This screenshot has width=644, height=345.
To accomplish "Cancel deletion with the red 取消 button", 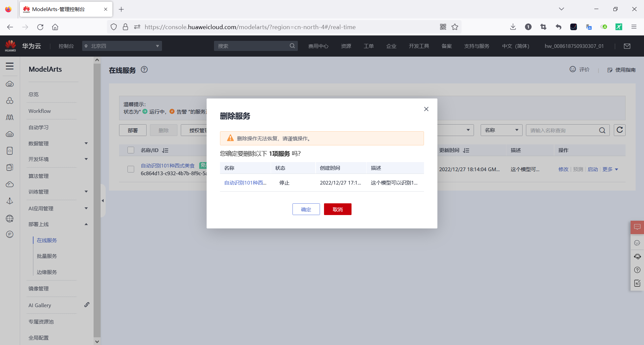I will click(337, 209).
